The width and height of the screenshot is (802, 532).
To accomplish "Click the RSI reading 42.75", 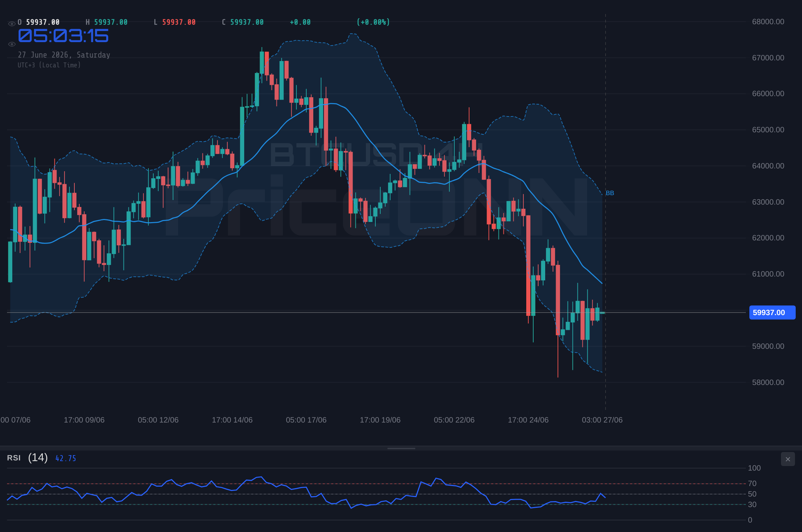I will pyautogui.click(x=66, y=458).
